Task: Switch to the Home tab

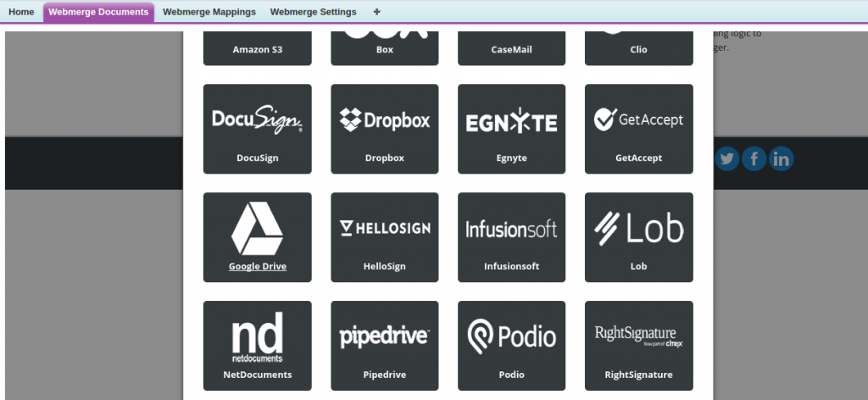Action: [x=21, y=12]
